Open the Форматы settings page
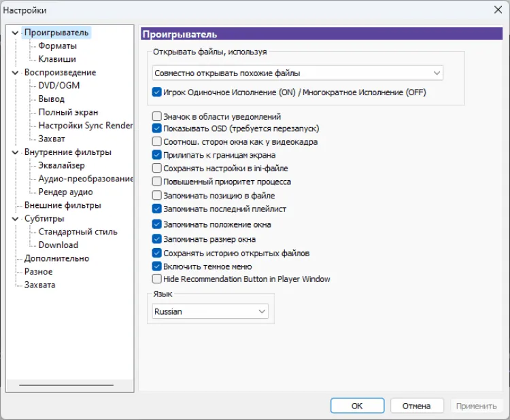The width and height of the screenshot is (510, 420). [58, 46]
